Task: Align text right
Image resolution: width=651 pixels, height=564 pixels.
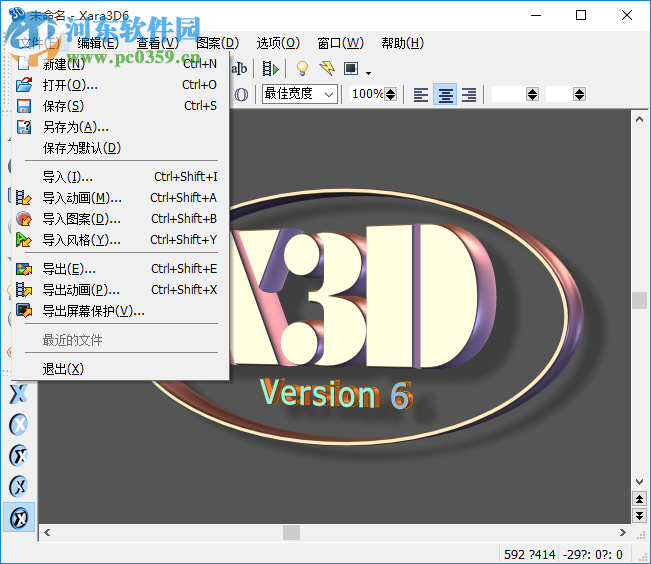Action: (x=469, y=95)
